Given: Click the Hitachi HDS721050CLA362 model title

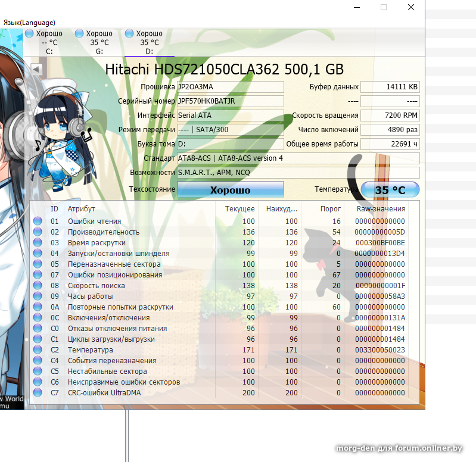Looking at the screenshot, I should click(x=225, y=69).
